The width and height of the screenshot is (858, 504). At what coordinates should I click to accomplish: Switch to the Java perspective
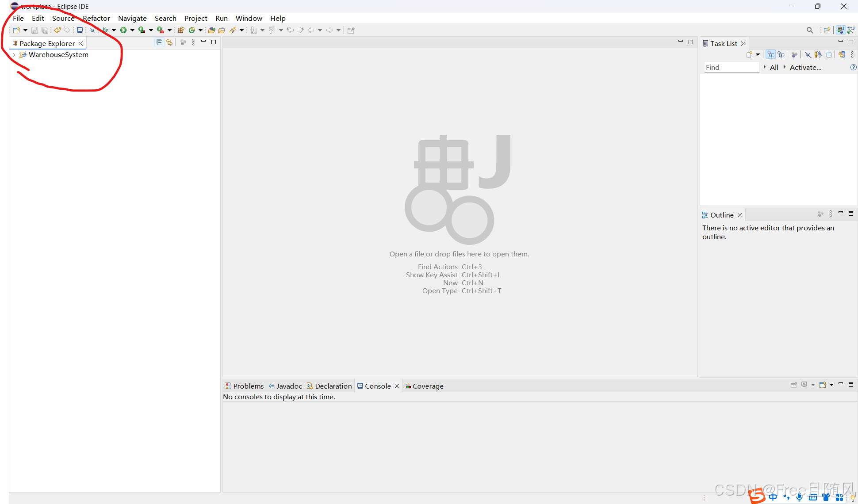pyautogui.click(x=841, y=30)
